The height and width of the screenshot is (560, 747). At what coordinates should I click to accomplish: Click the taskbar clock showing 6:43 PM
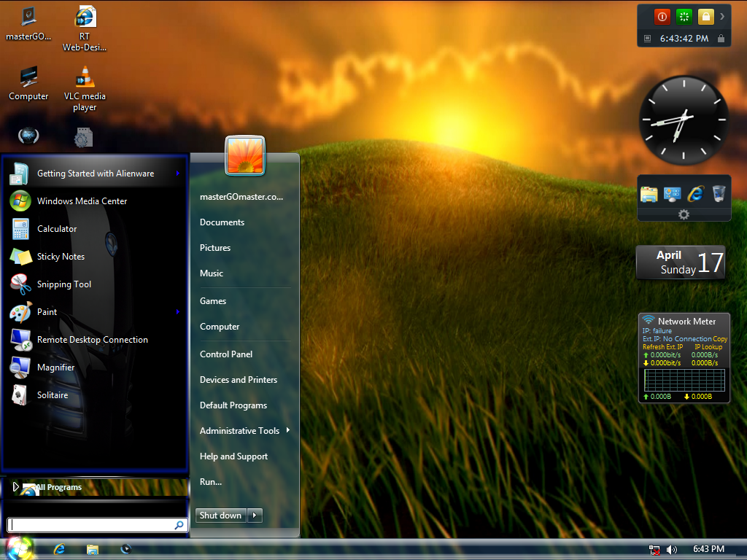(x=708, y=549)
